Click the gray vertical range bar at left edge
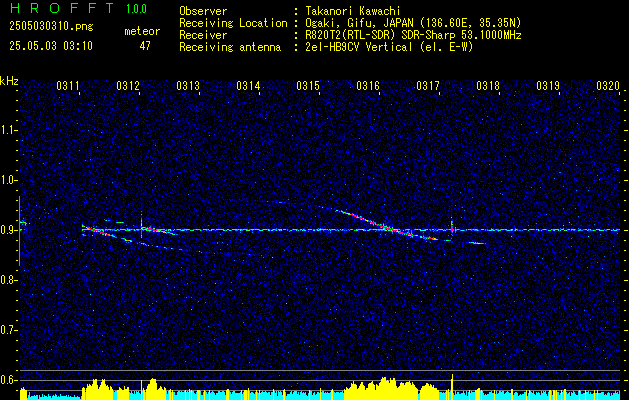This screenshot has height=400, width=629. pos(19,231)
